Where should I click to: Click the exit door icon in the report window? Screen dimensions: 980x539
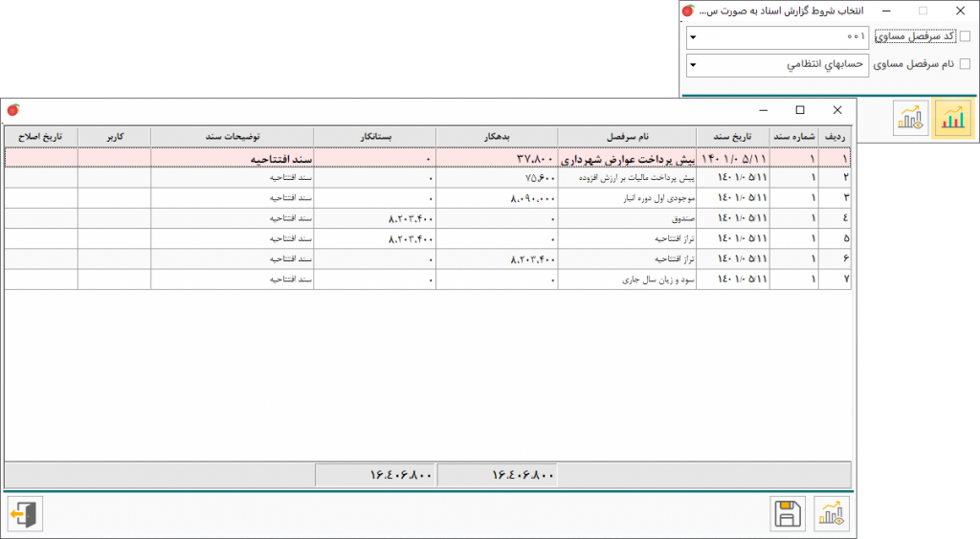tap(25, 515)
